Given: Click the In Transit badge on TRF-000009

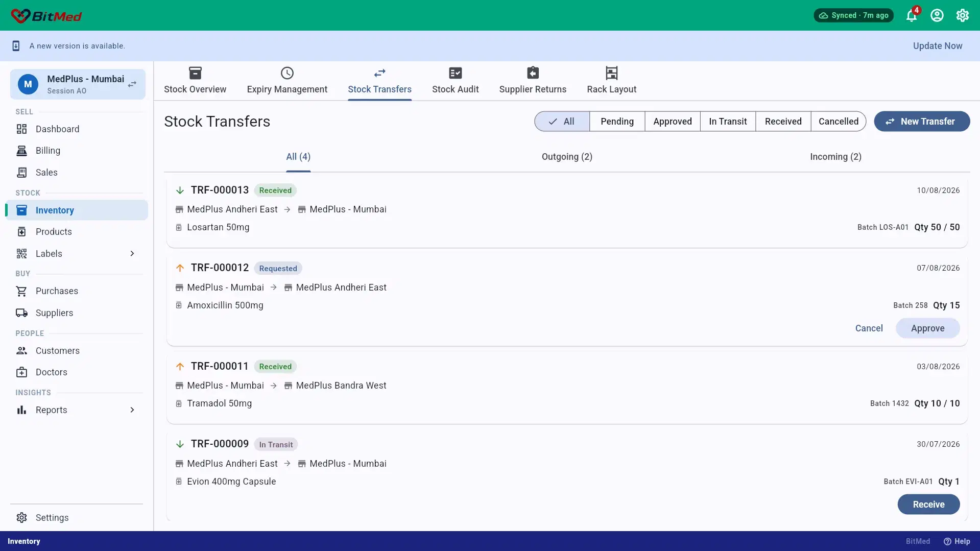Looking at the screenshot, I should (x=276, y=445).
